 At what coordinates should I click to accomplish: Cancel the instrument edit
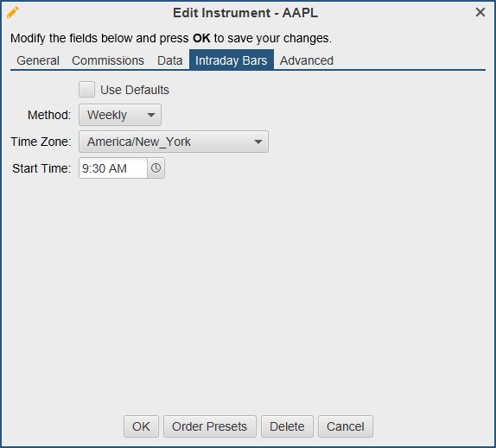click(x=346, y=426)
